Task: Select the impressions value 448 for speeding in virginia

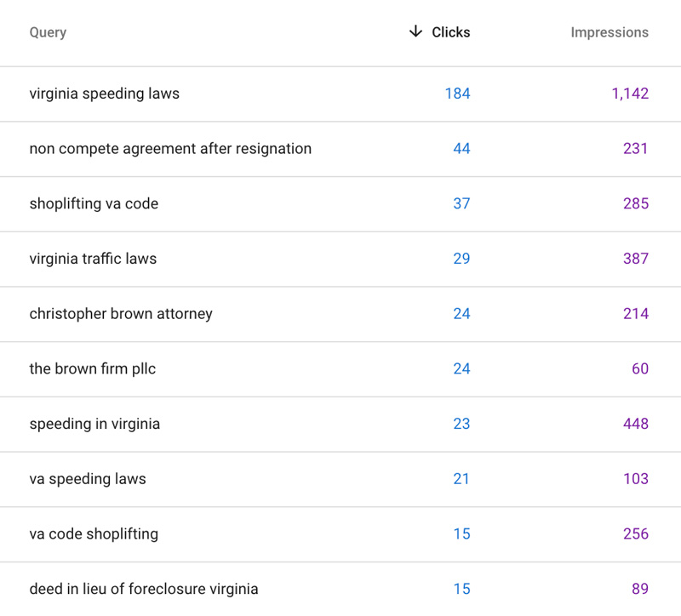Action: coord(635,424)
